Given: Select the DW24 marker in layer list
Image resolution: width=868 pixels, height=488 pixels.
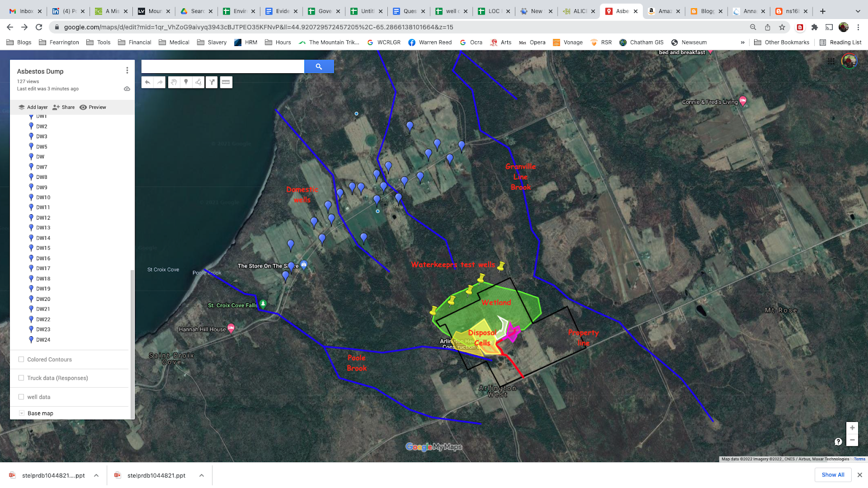Looking at the screenshot, I should 43,340.
